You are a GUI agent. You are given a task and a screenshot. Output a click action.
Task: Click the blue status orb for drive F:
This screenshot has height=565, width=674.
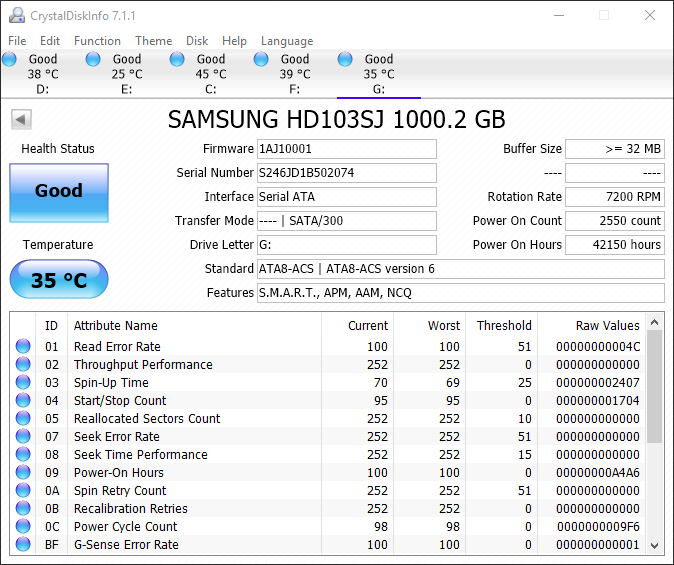click(261, 59)
